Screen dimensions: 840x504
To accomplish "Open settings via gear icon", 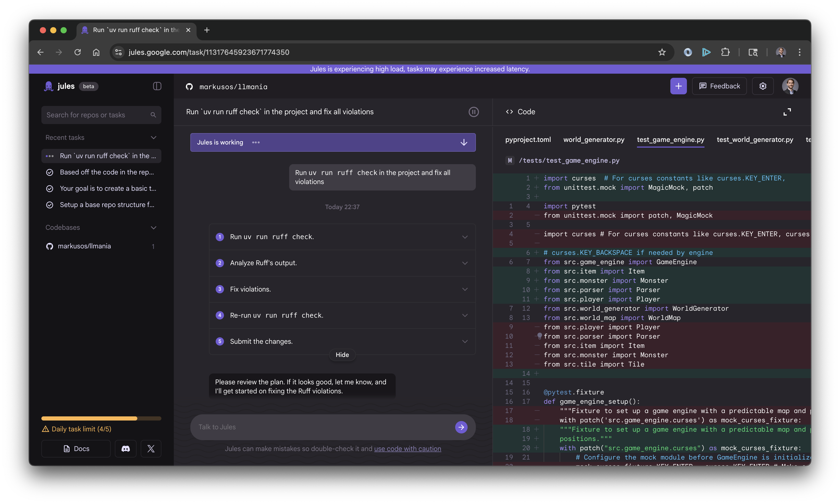I will coord(763,86).
